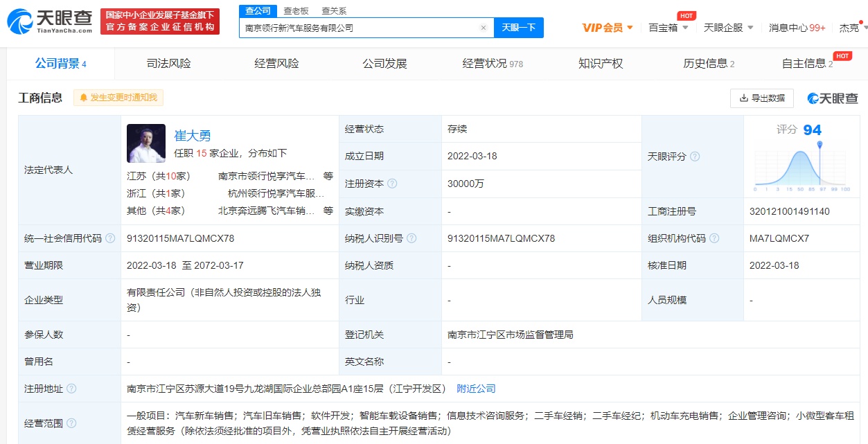Open the 杰克 user account dropdown
868x444 pixels.
[x=852, y=28]
